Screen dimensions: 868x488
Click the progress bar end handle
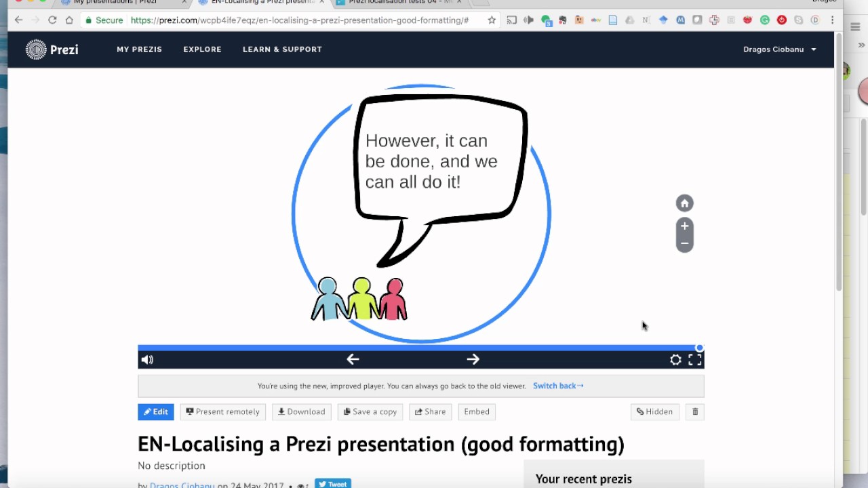[x=700, y=348]
